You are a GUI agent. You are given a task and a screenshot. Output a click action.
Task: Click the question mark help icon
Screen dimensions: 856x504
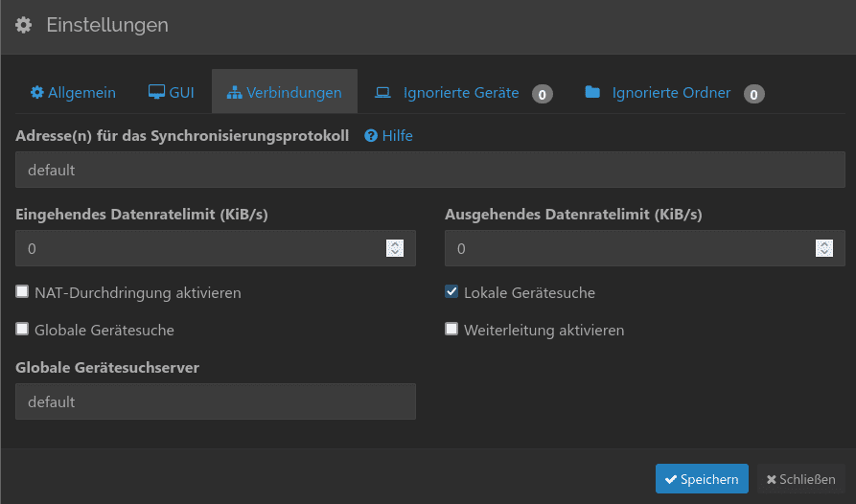[x=371, y=136]
